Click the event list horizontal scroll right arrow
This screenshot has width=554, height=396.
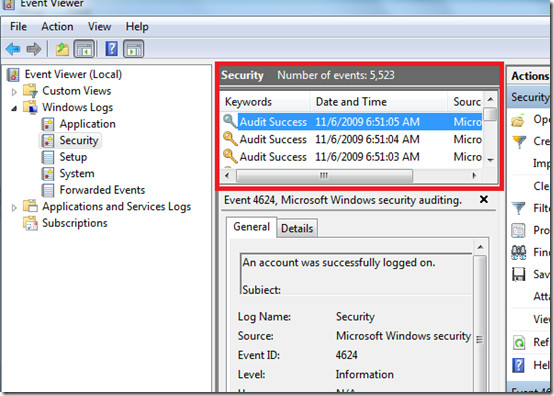[474, 176]
